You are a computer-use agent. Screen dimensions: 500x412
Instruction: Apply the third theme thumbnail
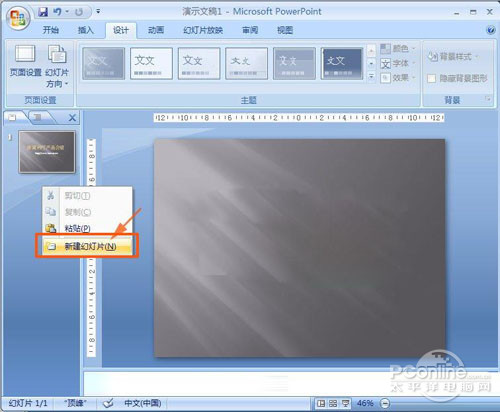[199, 63]
